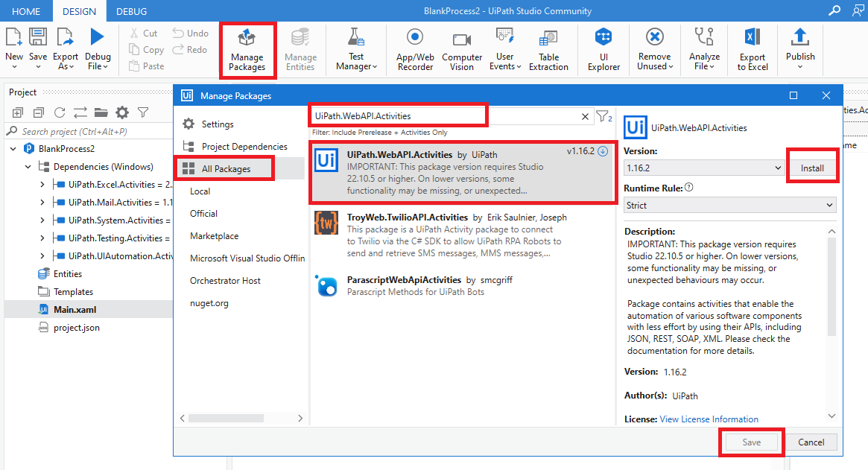Collapse Dependencies (Windows) node
Screen dimensions: 868x470
[28, 167]
